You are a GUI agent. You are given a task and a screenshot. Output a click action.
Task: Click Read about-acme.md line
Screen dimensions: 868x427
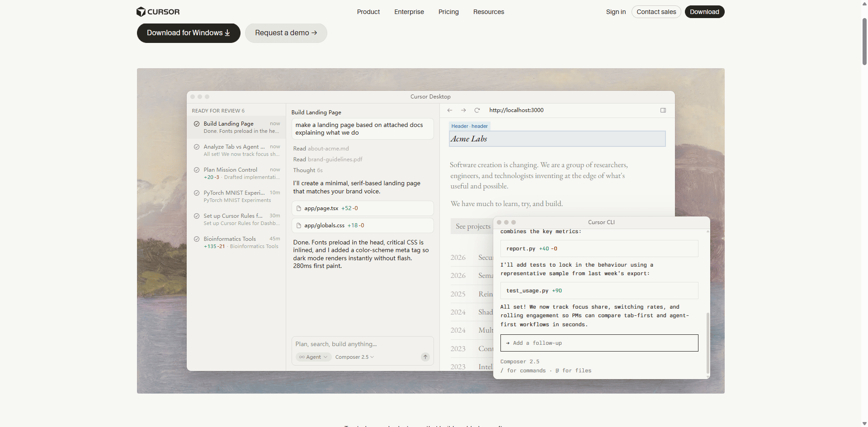pyautogui.click(x=321, y=149)
